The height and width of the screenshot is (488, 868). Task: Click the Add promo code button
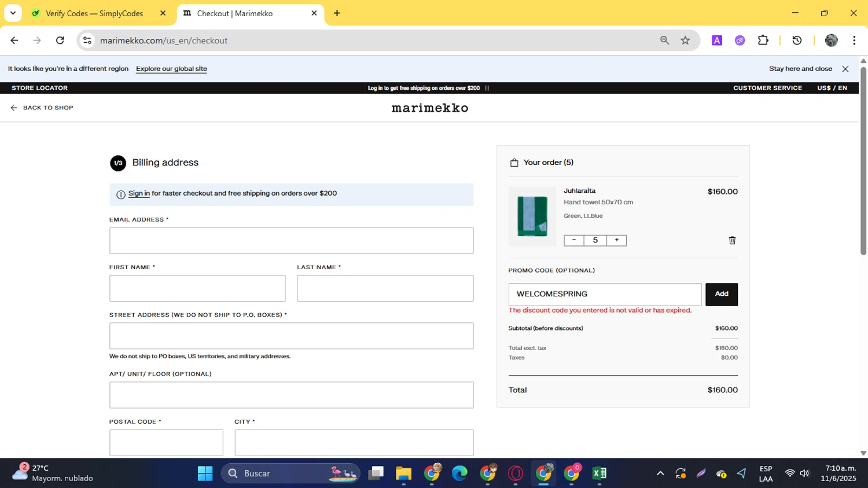[722, 294]
